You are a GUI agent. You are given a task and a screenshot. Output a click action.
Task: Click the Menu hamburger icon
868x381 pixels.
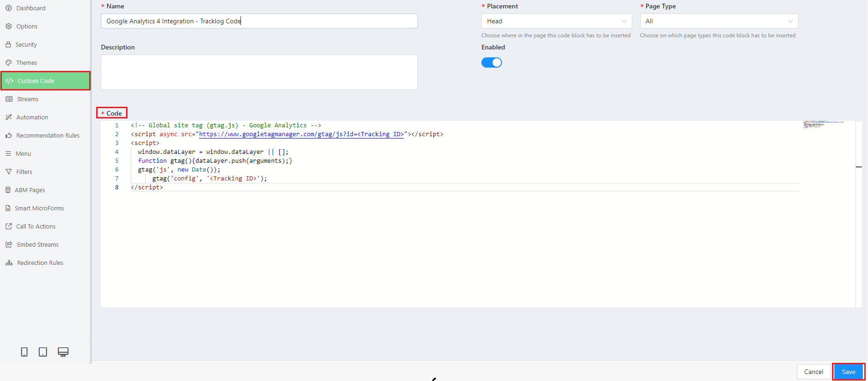pyautogui.click(x=8, y=153)
